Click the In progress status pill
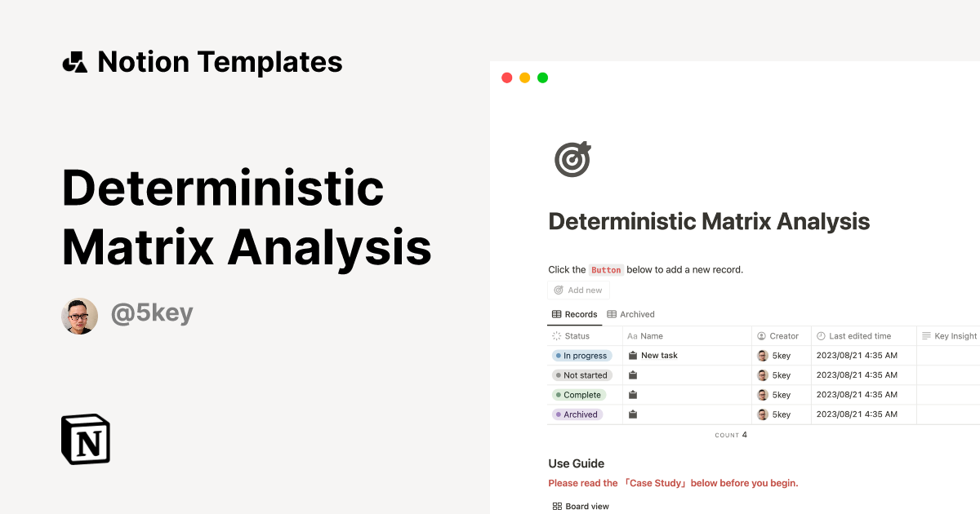The height and width of the screenshot is (514, 980). [x=581, y=355]
